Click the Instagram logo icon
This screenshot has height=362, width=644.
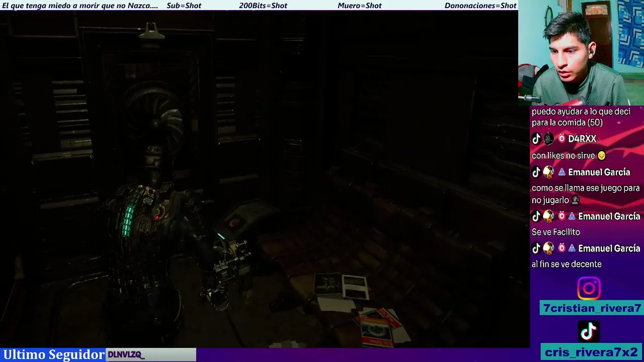[x=589, y=289]
